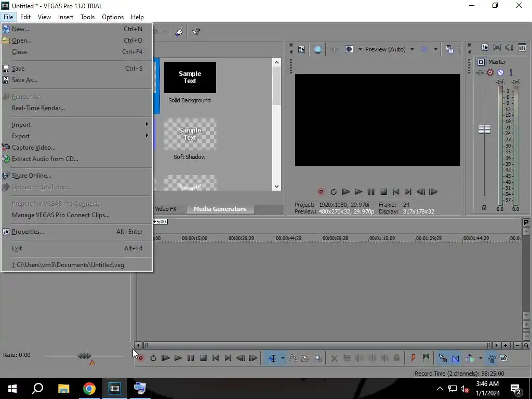Open the Overlays grid dropdown arrow
This screenshot has width=532, height=399.
[435, 49]
